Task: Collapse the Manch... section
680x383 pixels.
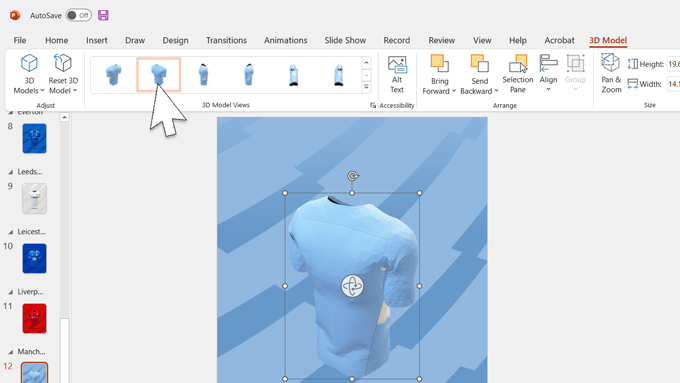Action: tap(10, 351)
